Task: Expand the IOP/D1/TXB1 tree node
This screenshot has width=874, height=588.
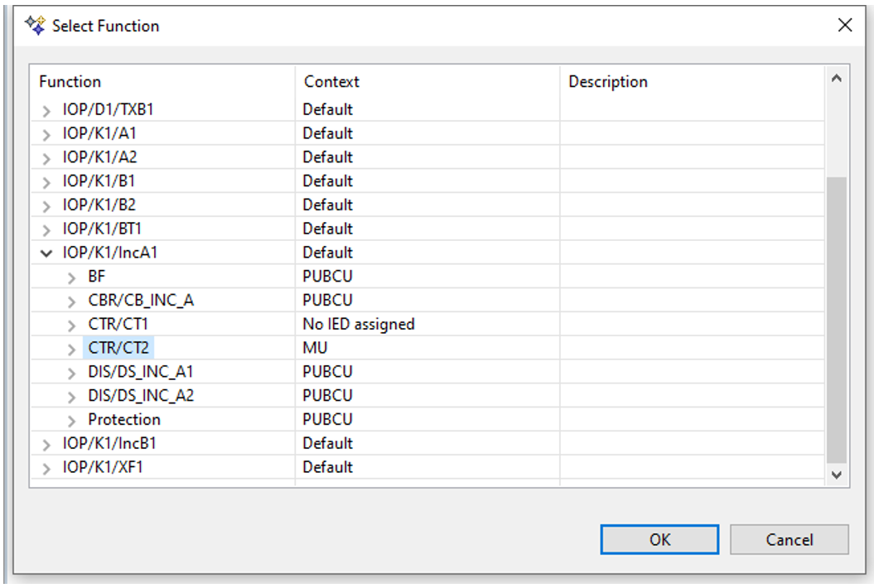Action: (47, 110)
